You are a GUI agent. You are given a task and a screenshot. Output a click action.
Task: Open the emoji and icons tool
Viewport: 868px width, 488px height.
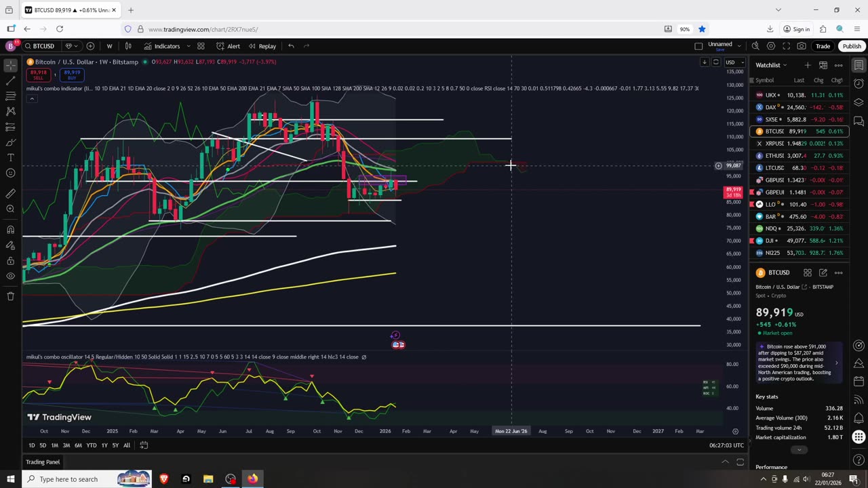(11, 173)
